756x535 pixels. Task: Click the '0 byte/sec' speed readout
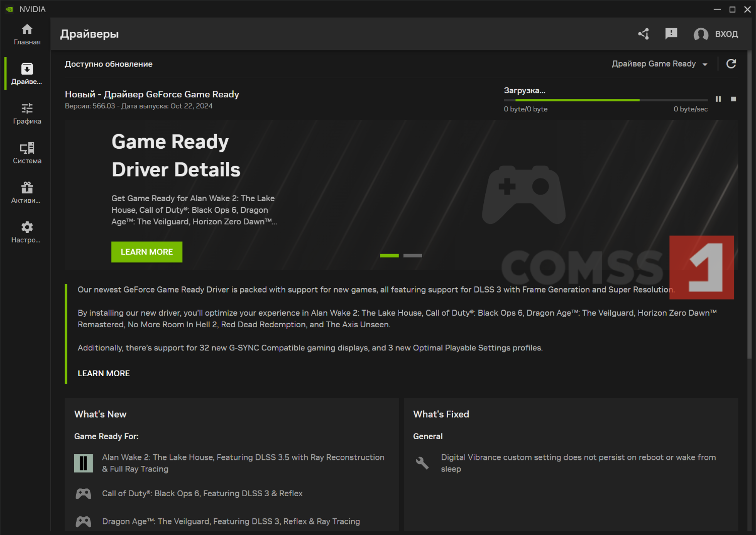pyautogui.click(x=690, y=109)
